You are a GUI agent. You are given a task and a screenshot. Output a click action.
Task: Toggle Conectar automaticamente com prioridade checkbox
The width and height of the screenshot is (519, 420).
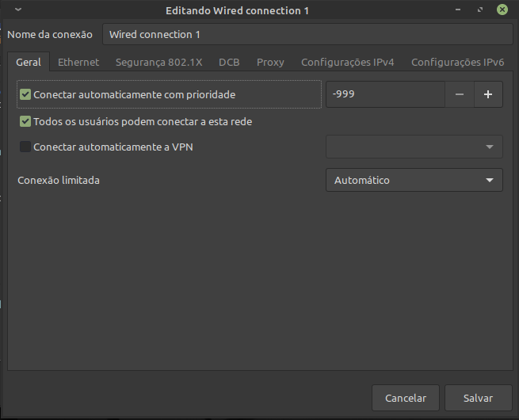pyautogui.click(x=26, y=94)
